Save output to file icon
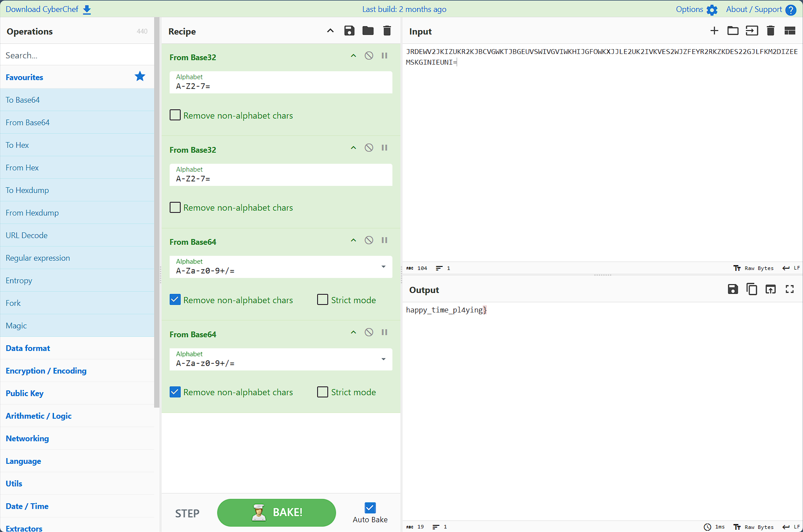 pos(733,289)
